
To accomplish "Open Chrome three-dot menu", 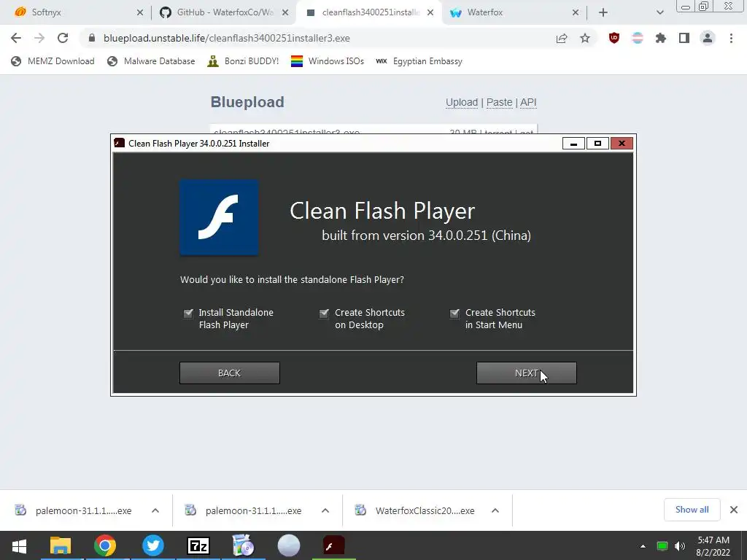I will (731, 38).
